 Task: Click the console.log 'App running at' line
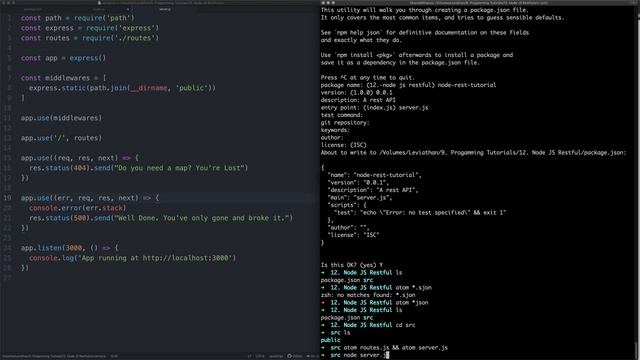[x=132, y=258]
